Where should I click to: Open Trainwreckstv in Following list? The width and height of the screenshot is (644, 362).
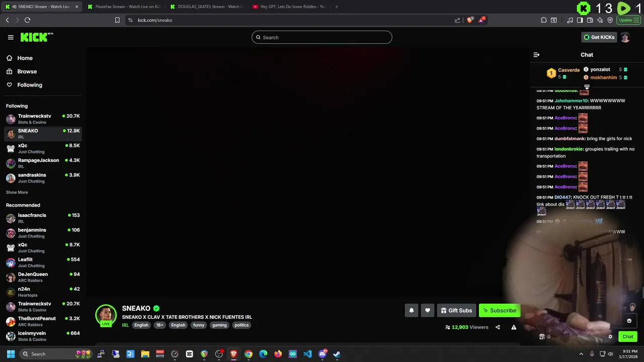tap(42, 119)
